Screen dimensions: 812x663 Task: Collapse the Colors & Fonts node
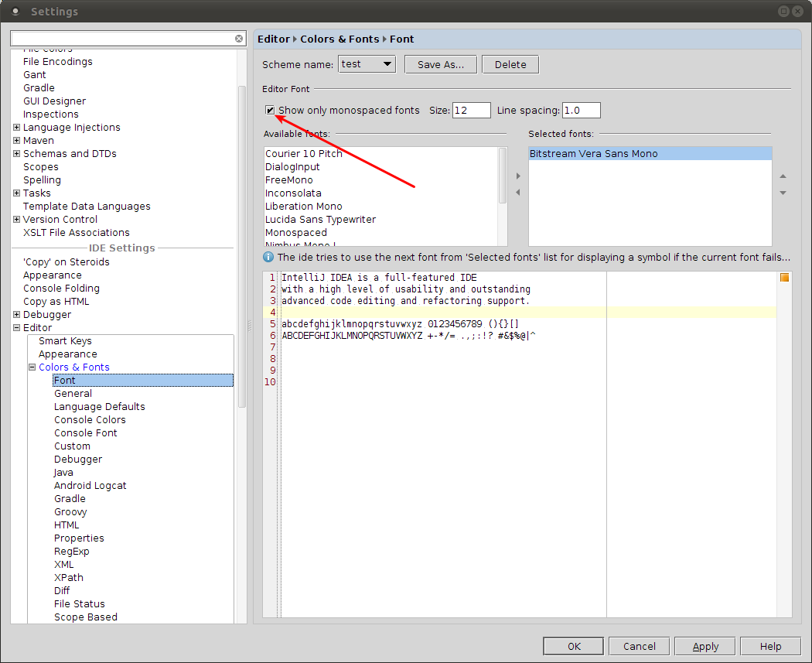[32, 367]
